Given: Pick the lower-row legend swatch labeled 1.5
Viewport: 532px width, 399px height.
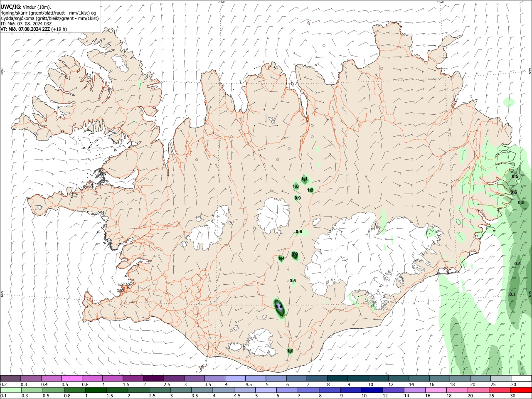Looking at the screenshot, I should click(117, 390).
